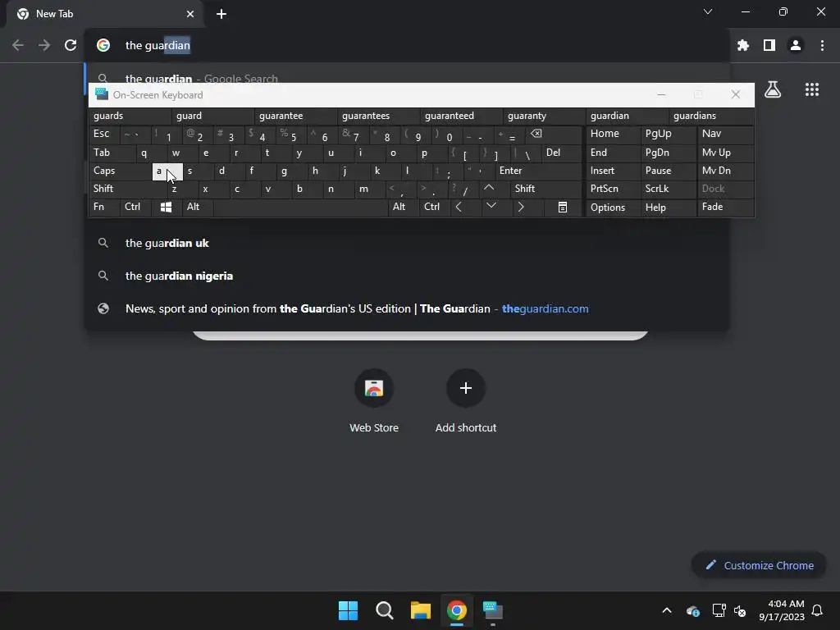Image resolution: width=840 pixels, height=630 pixels.
Task: Click On-Screen Keyboard taskbar icon
Action: point(493,610)
